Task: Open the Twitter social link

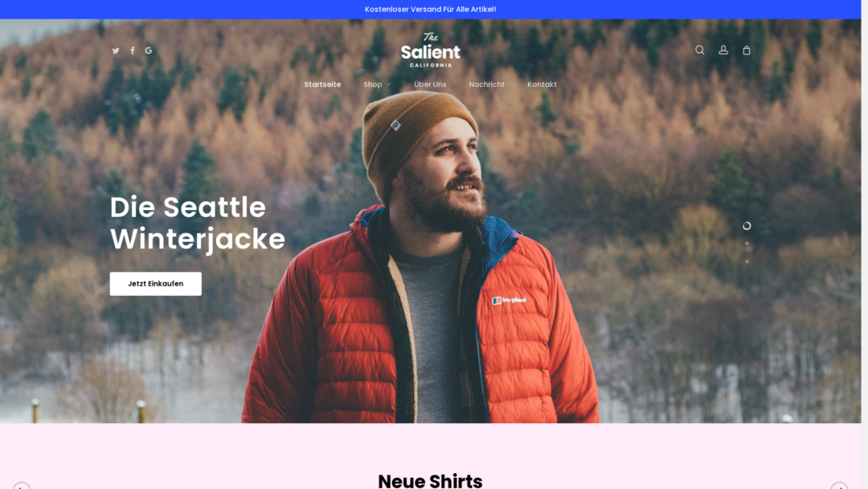Action: click(x=116, y=51)
